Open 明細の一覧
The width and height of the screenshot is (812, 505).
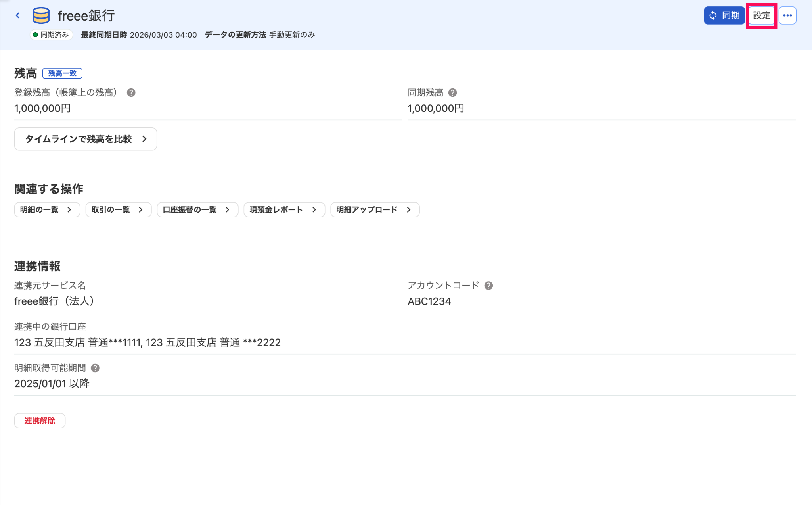point(47,209)
